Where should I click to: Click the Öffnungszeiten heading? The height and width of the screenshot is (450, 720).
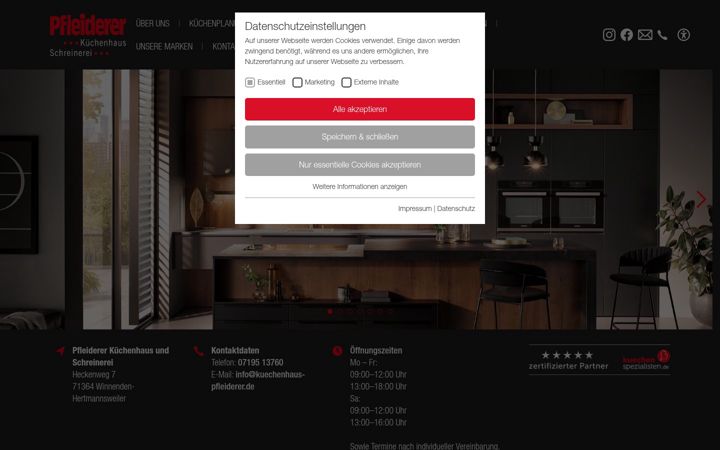click(376, 350)
